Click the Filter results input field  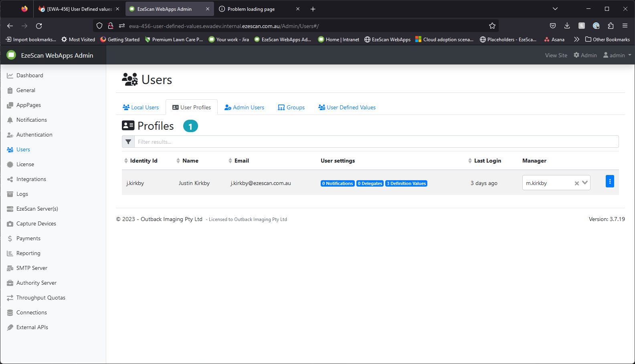click(x=376, y=142)
